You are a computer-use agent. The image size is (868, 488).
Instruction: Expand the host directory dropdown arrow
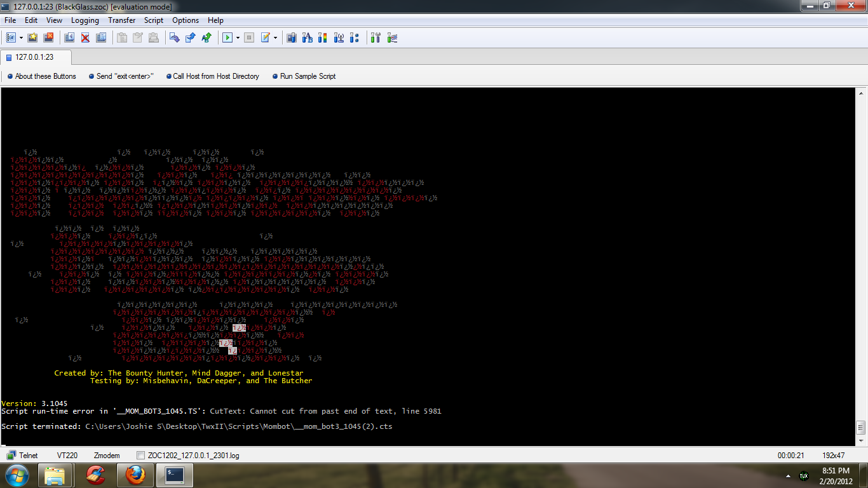[21, 38]
